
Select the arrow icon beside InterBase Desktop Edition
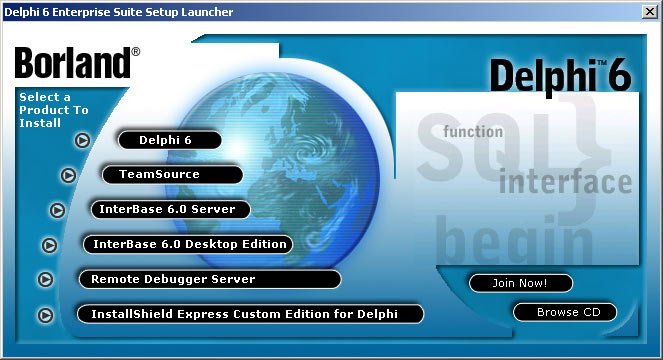click(49, 245)
